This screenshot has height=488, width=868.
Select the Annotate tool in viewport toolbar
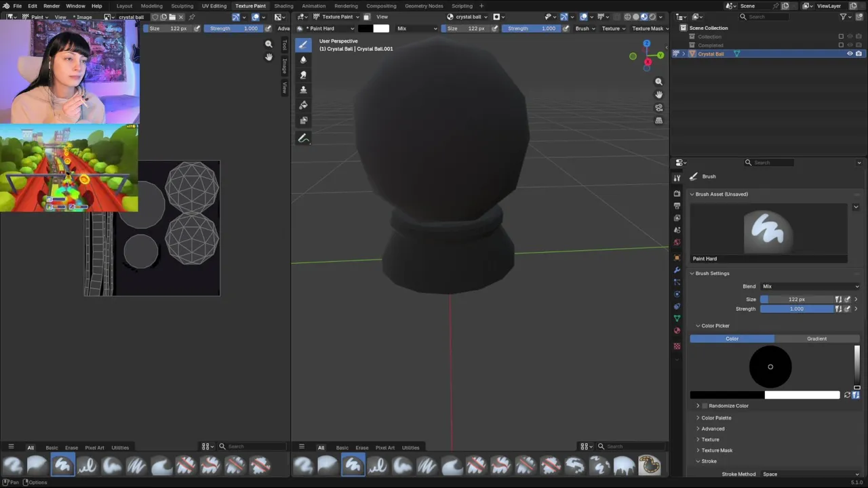pyautogui.click(x=303, y=138)
